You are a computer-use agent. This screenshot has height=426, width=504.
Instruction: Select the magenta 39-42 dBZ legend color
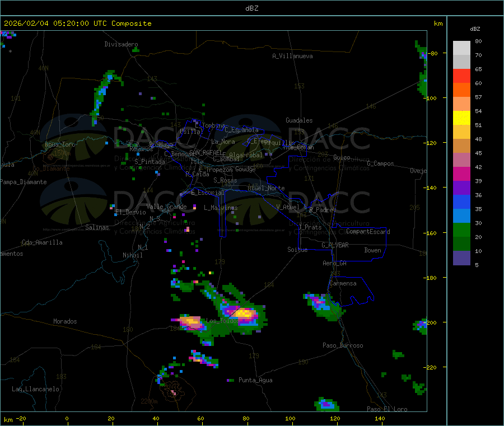click(x=461, y=174)
